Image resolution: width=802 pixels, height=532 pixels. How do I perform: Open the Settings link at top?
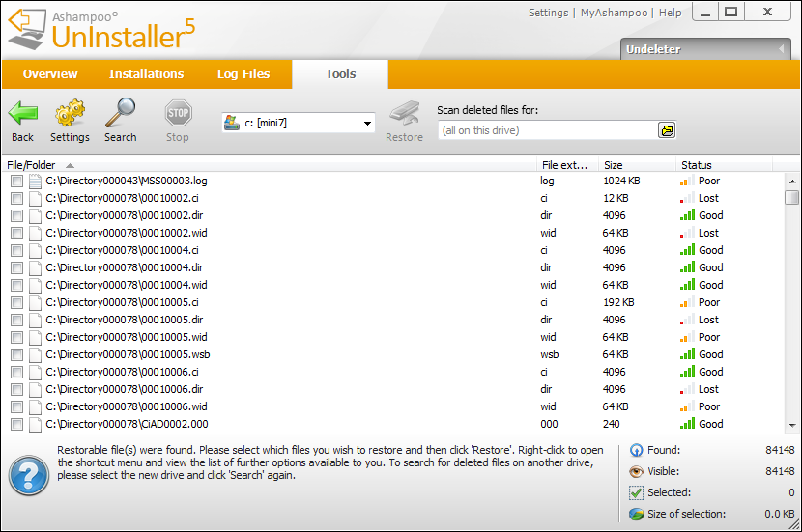[x=548, y=13]
